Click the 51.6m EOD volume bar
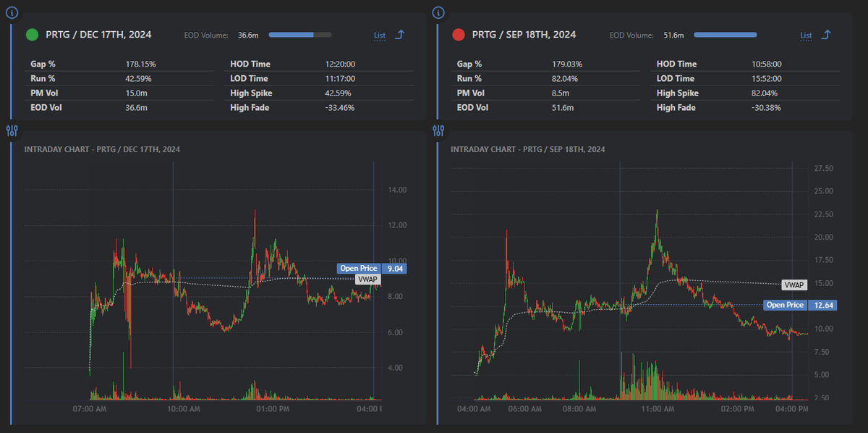 [726, 35]
